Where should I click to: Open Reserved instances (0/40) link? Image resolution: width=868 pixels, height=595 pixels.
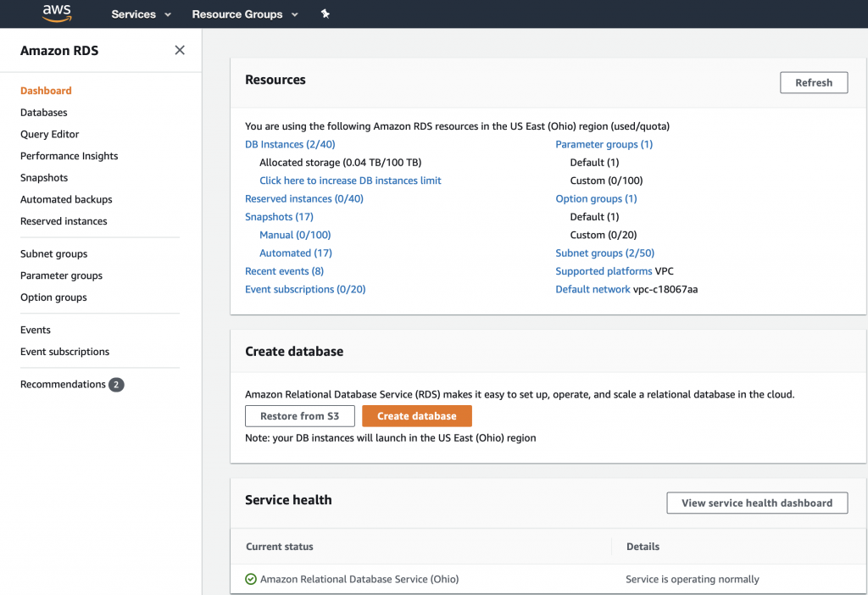point(304,198)
